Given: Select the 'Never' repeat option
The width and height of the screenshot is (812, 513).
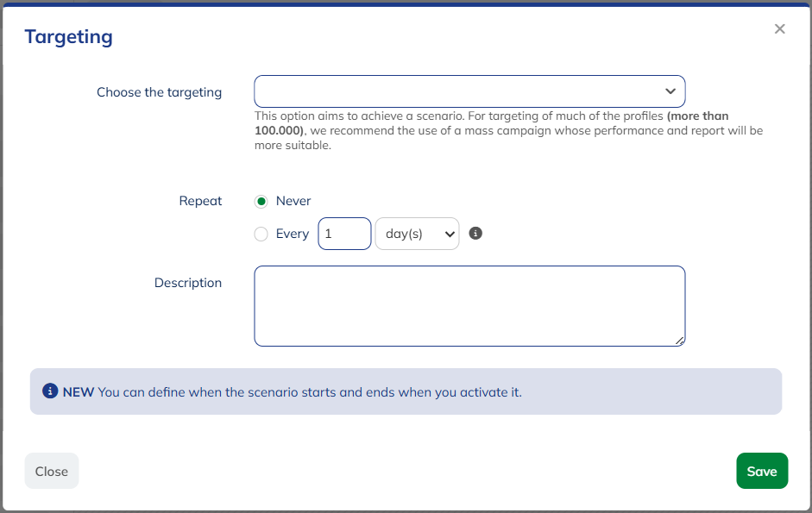Looking at the screenshot, I should [x=261, y=201].
